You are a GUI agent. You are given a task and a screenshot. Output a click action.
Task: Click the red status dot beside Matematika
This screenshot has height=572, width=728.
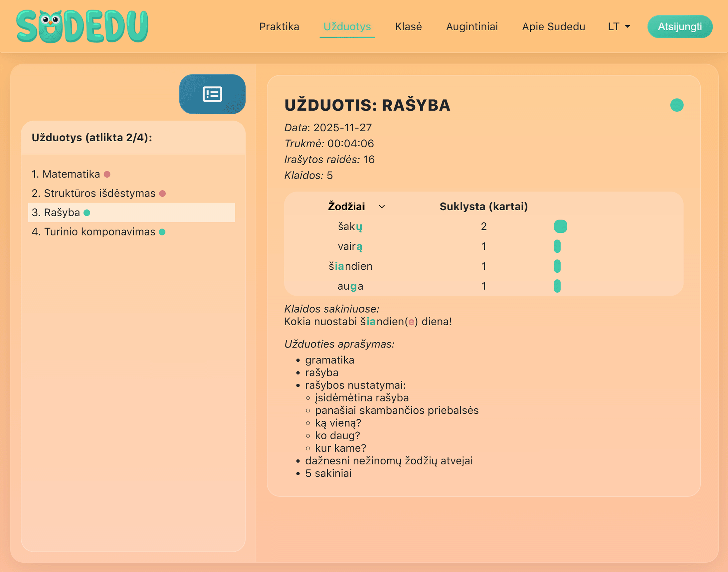tap(107, 174)
